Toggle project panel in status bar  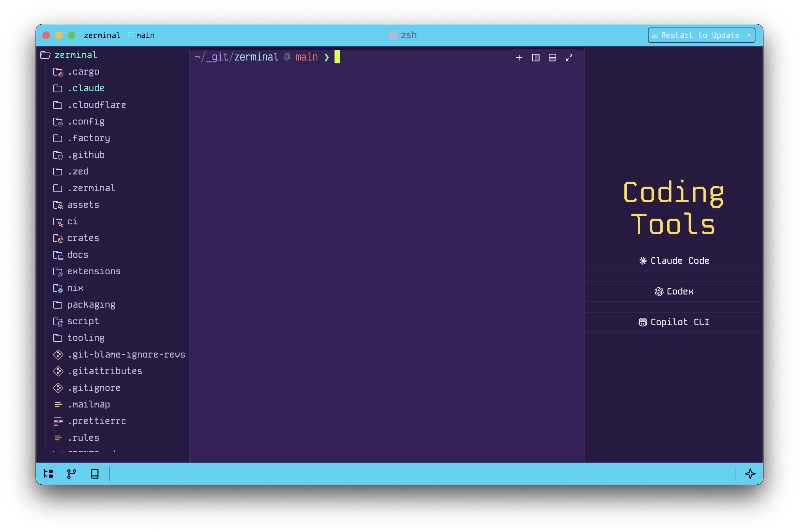tap(49, 474)
